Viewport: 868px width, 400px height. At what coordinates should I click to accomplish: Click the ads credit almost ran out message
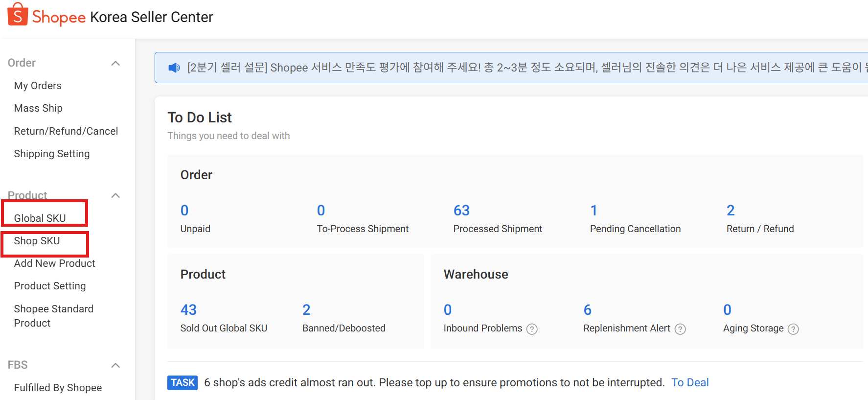(x=434, y=382)
